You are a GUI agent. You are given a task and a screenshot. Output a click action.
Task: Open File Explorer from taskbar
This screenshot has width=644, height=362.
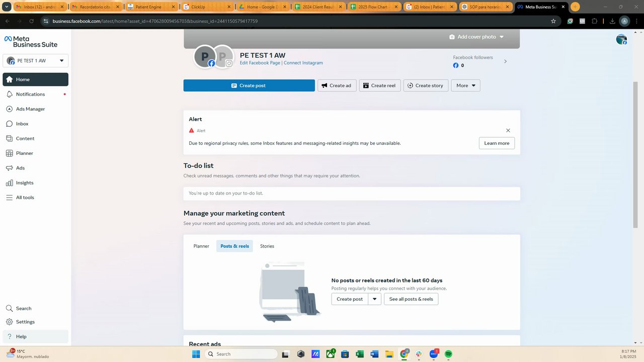tap(389, 354)
